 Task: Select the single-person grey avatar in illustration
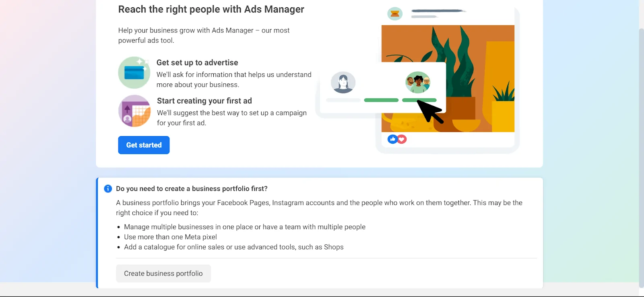pos(343,82)
